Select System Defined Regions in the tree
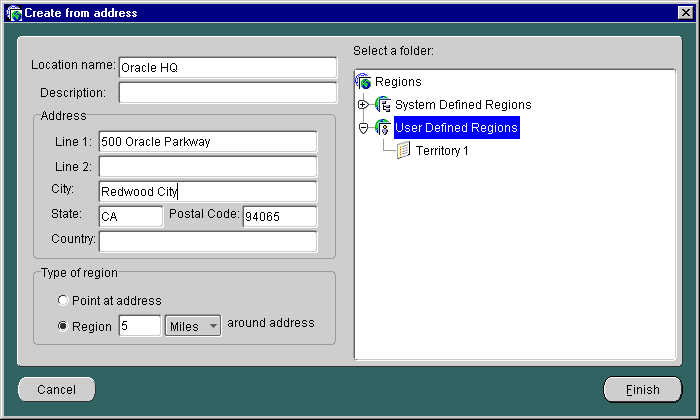Viewport: 700px width, 420px height. pos(463,104)
